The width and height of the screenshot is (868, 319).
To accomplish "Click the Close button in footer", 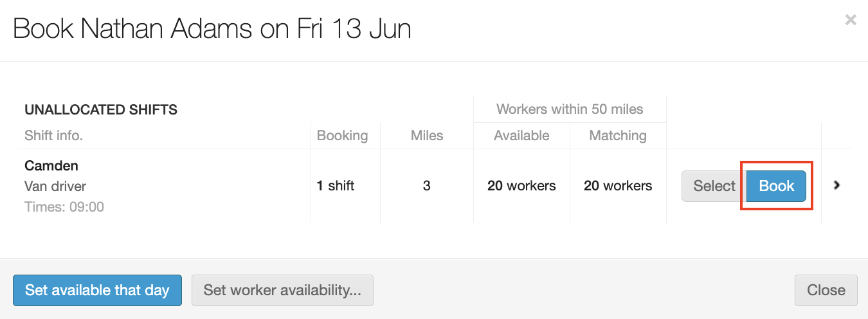I will (x=826, y=290).
